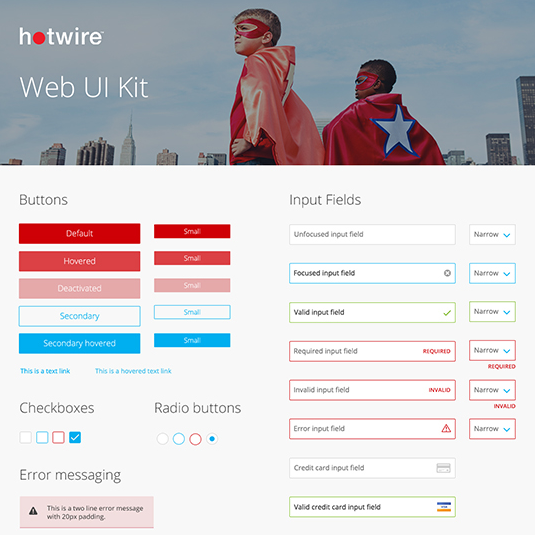Open Narrow dropdown beside Invalid input field
This screenshot has height=535, width=535.
(x=492, y=390)
